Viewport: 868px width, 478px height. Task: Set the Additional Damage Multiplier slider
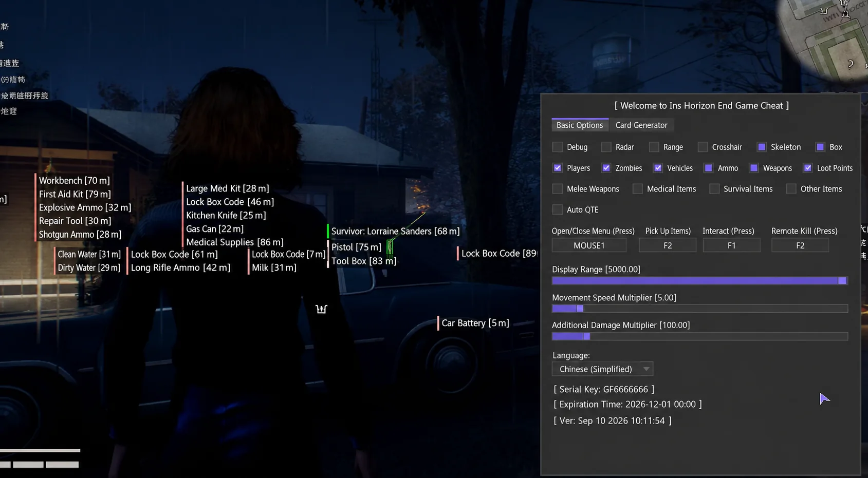[700, 336]
